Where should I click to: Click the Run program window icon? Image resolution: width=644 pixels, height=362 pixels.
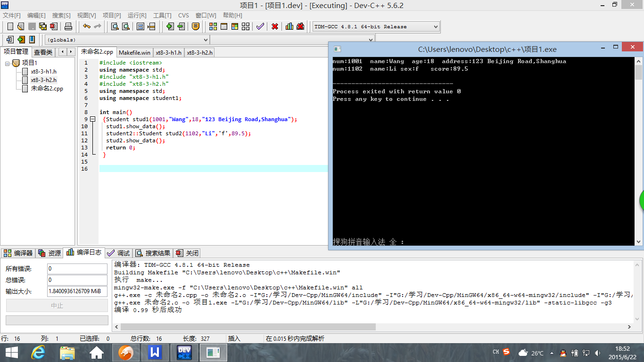point(224,26)
